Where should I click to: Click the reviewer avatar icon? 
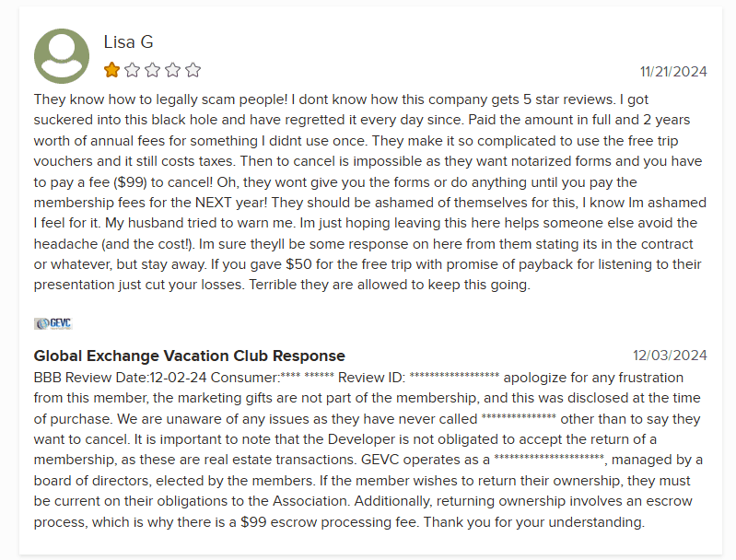62,56
